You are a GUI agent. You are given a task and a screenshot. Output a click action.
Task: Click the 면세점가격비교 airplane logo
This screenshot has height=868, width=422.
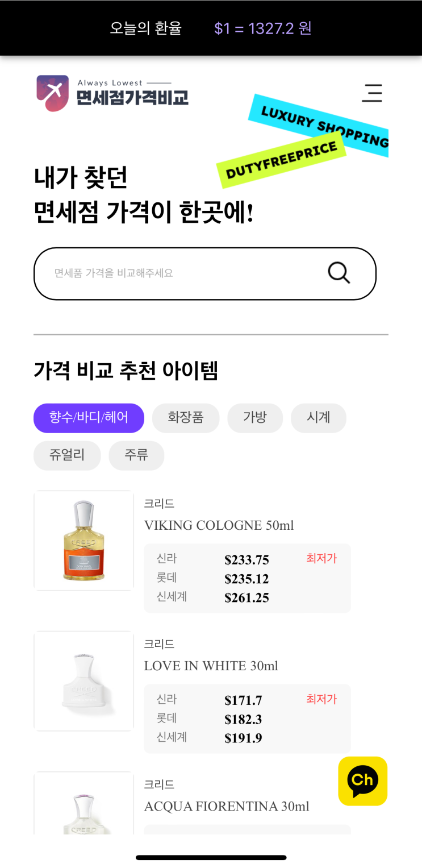[x=53, y=93]
